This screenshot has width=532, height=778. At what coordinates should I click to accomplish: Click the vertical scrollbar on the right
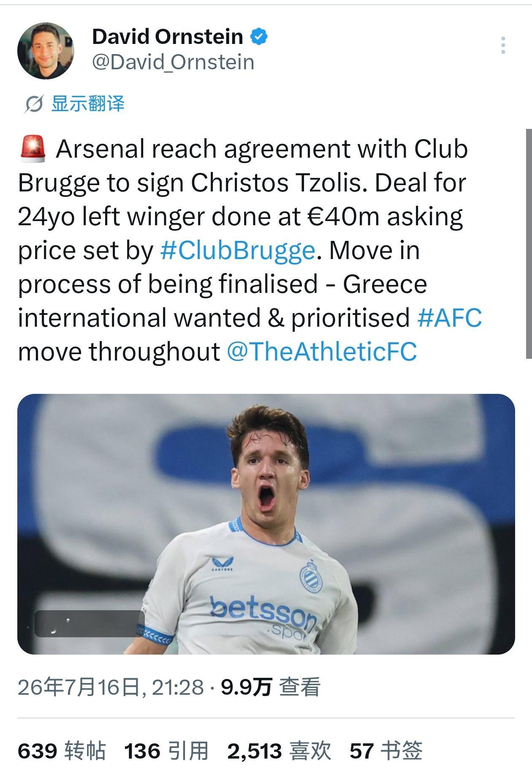[529, 244]
